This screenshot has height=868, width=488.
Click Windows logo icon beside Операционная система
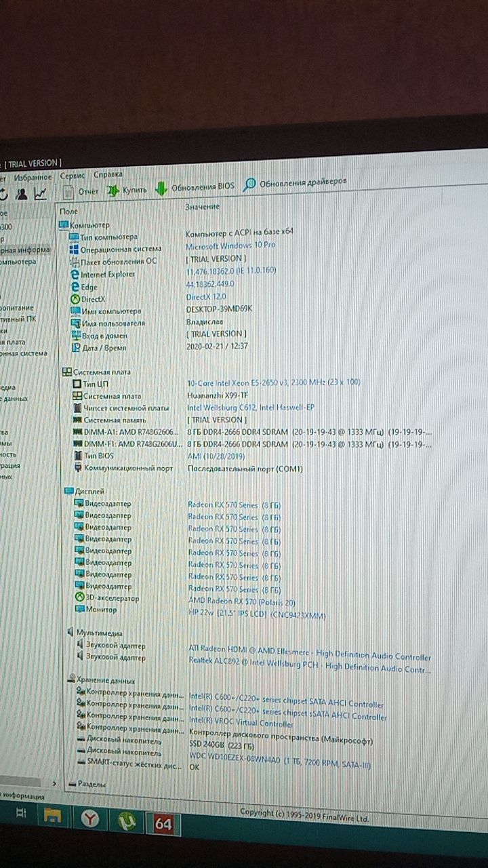[x=75, y=250]
